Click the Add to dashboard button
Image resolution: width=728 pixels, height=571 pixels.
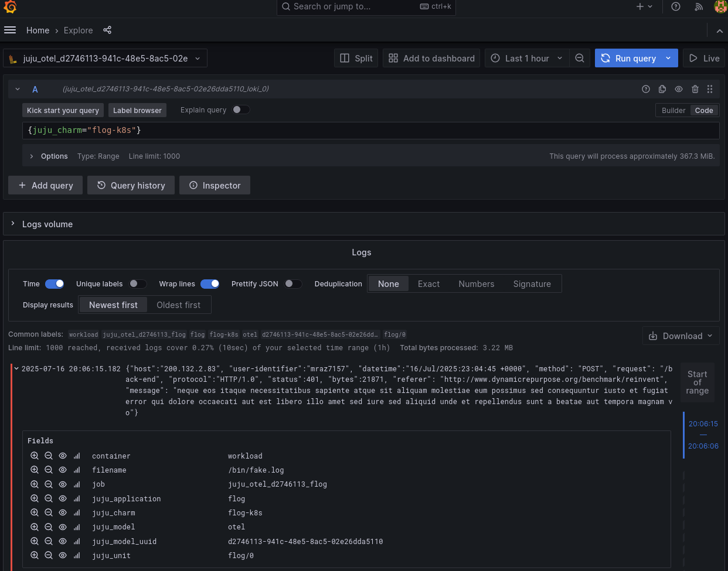[431, 58]
